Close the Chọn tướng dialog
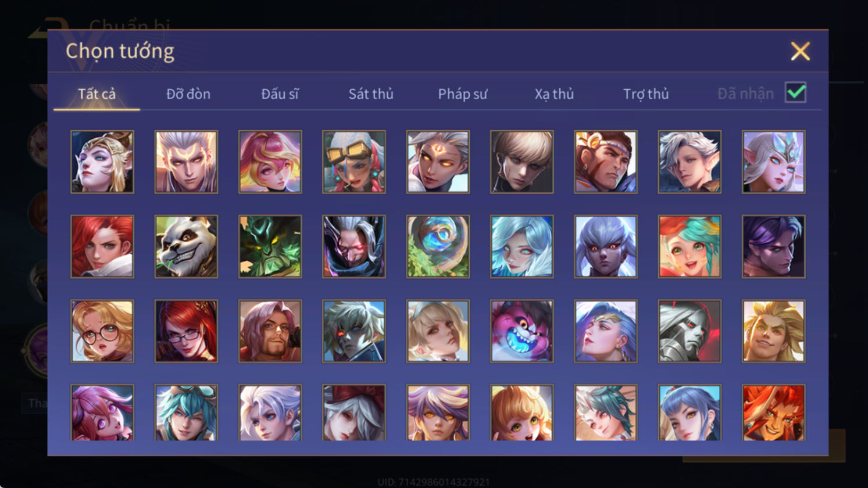868x488 pixels. [x=800, y=51]
